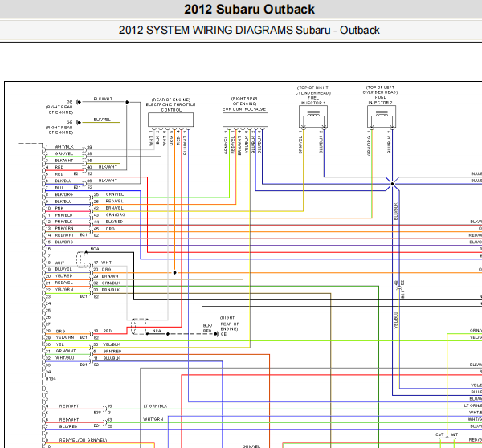Viewport: 482px width, 448px height.
Task: Click the "BLU/RED" wire label at pin 7
Action: [68, 426]
